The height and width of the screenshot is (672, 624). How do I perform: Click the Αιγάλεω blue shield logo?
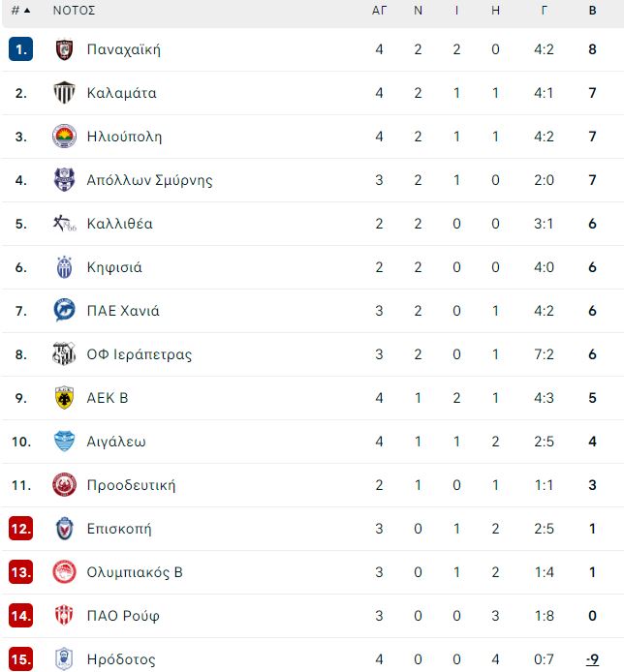[x=64, y=441]
